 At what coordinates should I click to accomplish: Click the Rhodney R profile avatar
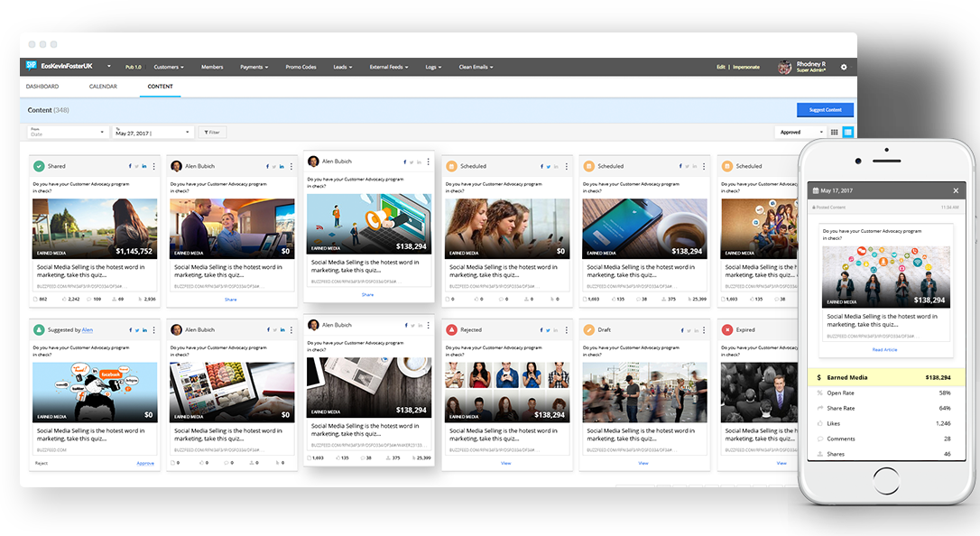click(784, 67)
